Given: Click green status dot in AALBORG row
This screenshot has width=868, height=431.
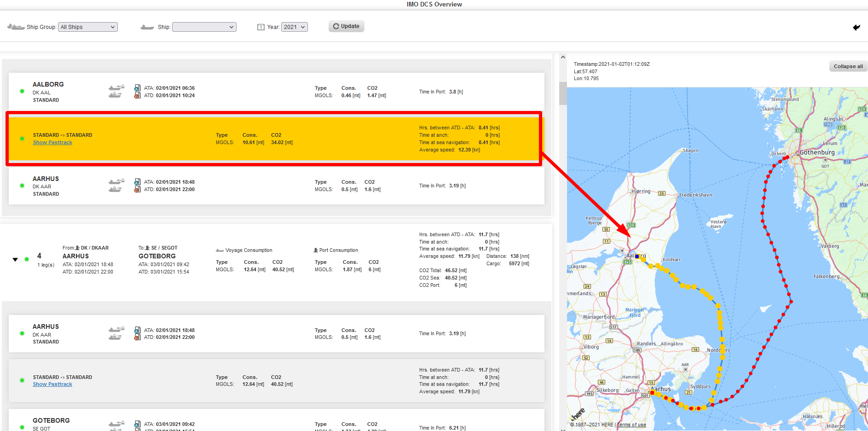Looking at the screenshot, I should pos(22,91).
